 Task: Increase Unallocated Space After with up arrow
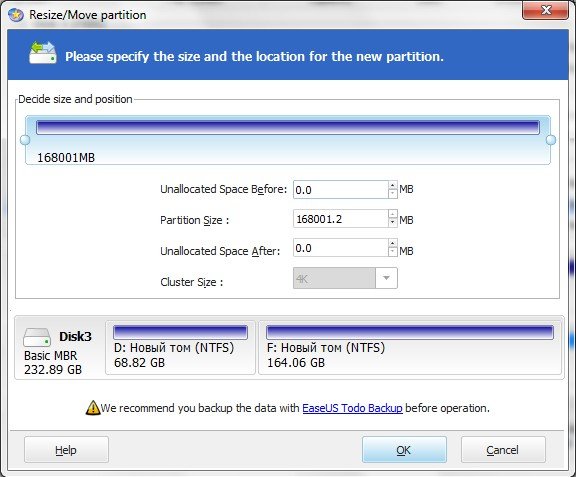393,243
